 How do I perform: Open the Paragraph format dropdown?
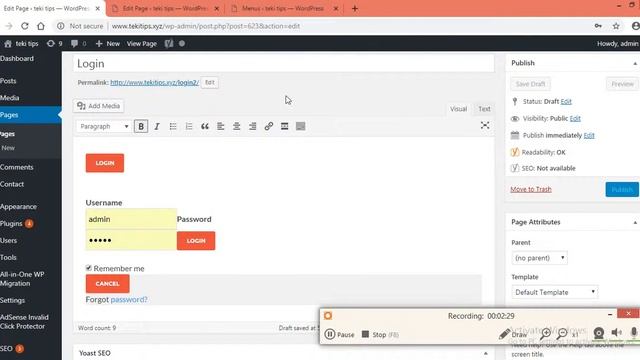pos(103,127)
